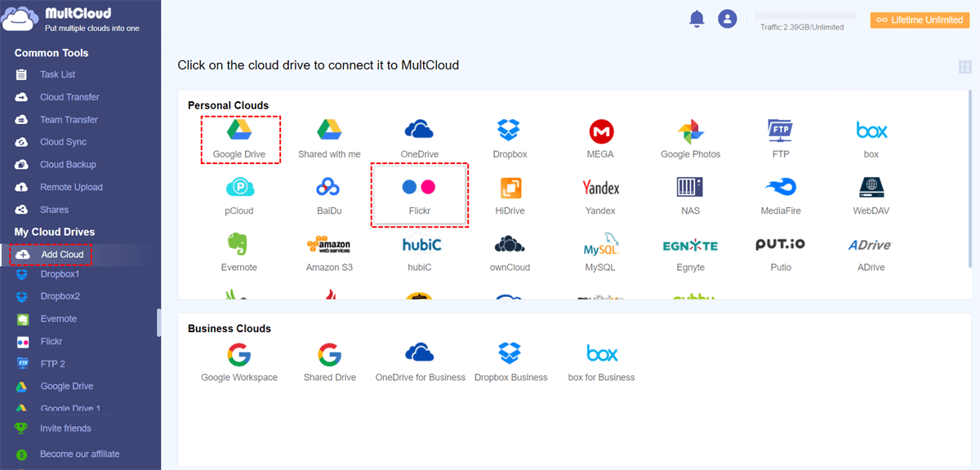Open Google Drive in sidebar list
This screenshot has width=980, height=470.
pyautogui.click(x=67, y=386)
